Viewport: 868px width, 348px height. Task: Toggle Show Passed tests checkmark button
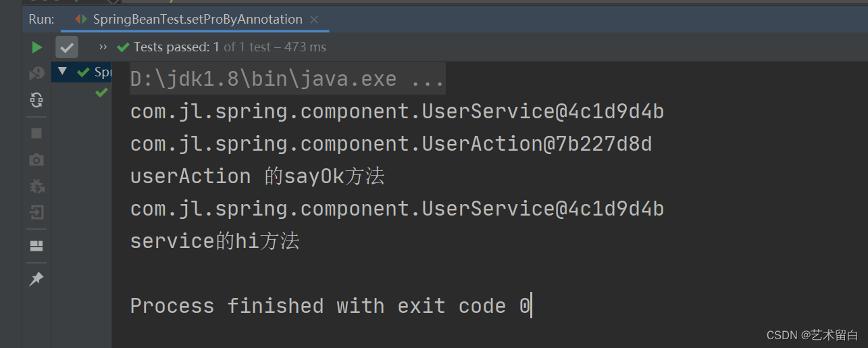(x=67, y=47)
